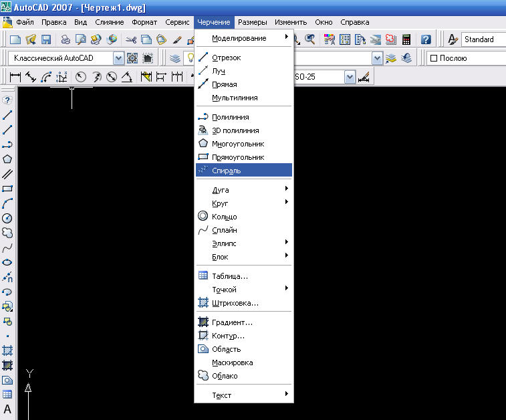Open the Классический AutoCAD workspace dropdown

click(x=118, y=58)
